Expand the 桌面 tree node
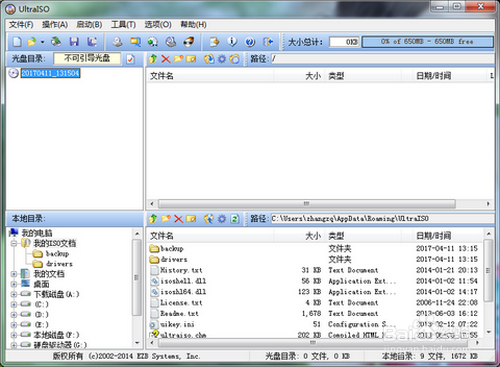This screenshot has width=500, height=367. 14,284
